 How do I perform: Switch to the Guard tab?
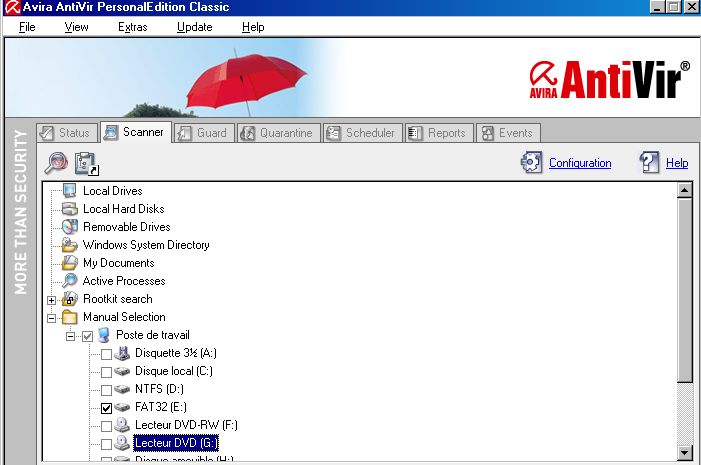[204, 133]
